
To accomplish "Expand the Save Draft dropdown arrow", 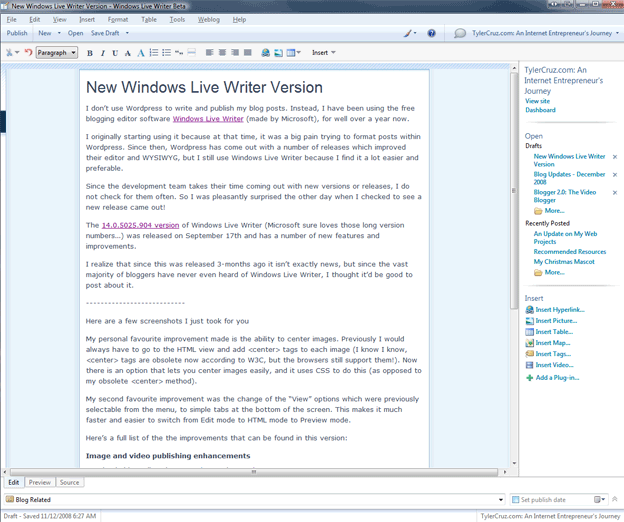I will tap(127, 33).
